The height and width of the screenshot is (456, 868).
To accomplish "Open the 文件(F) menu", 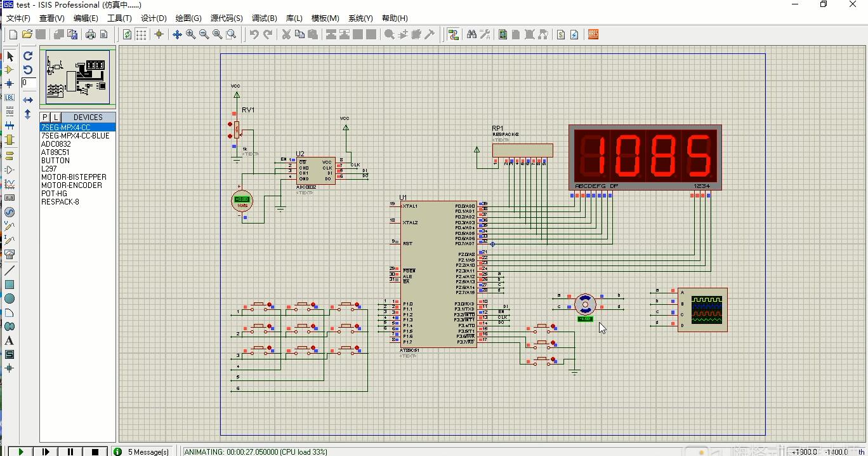I will click(18, 18).
